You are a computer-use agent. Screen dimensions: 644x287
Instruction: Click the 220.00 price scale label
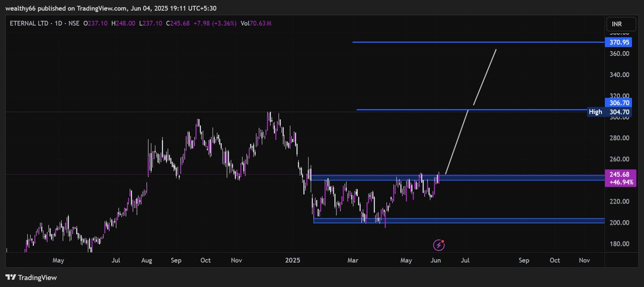point(619,202)
